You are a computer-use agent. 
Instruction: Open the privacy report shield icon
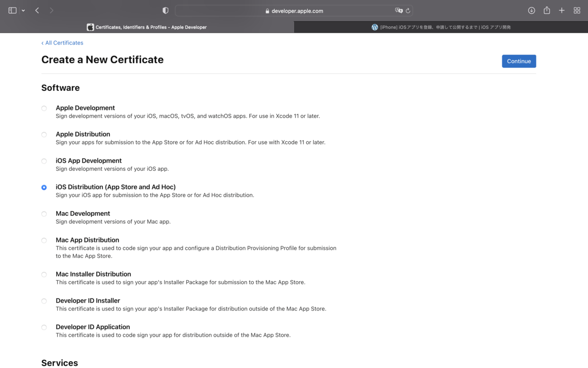tap(166, 10)
